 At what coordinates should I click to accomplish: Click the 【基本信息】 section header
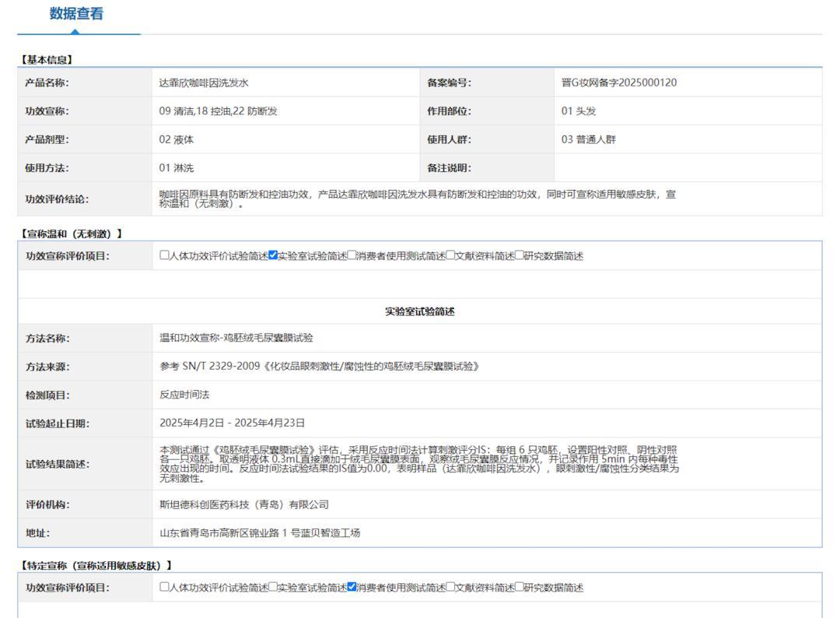pyautogui.click(x=46, y=60)
